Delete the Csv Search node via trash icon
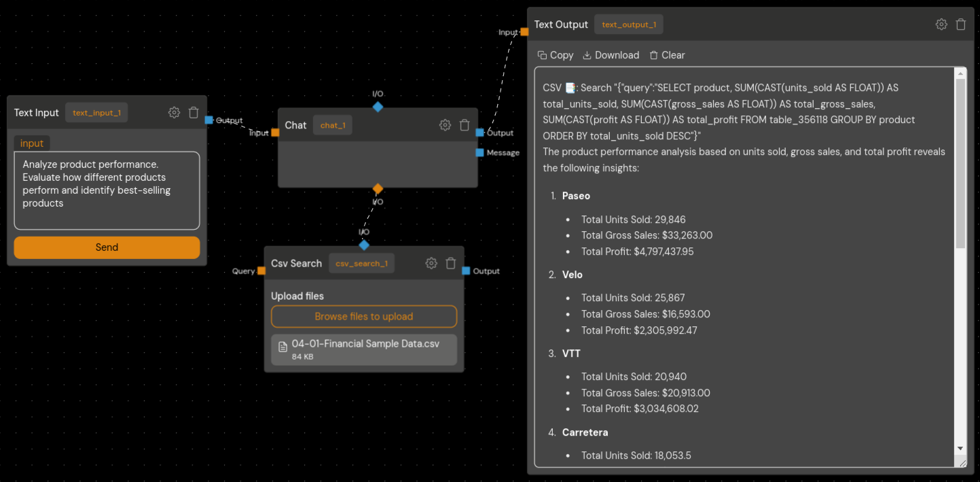The width and height of the screenshot is (980, 482). click(451, 263)
